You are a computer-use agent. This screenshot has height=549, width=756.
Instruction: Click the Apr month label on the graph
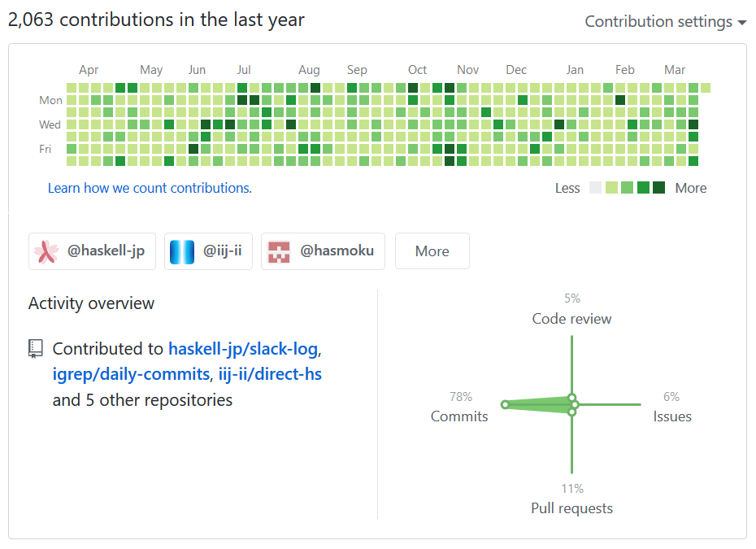point(89,70)
